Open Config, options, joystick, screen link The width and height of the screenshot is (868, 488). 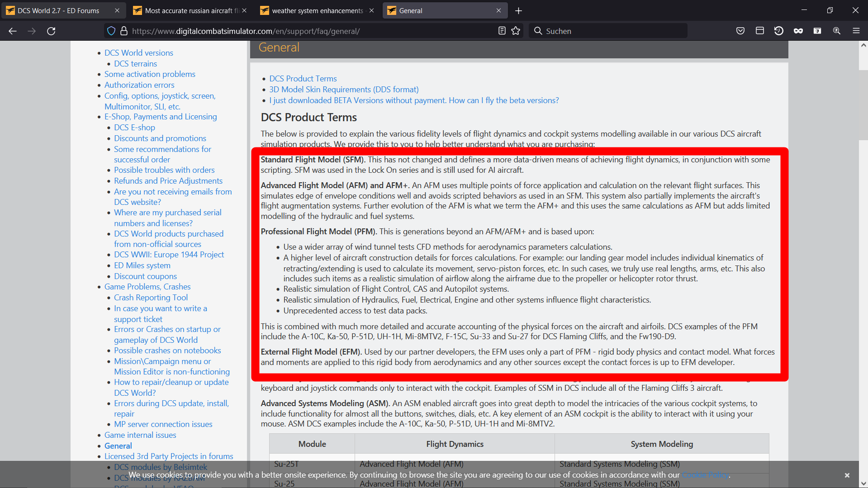coord(160,101)
